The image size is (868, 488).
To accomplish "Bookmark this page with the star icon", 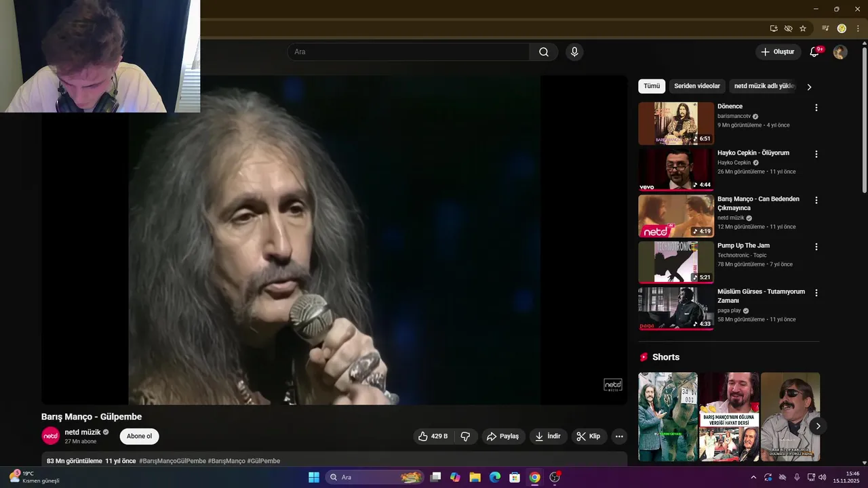I will tap(803, 28).
